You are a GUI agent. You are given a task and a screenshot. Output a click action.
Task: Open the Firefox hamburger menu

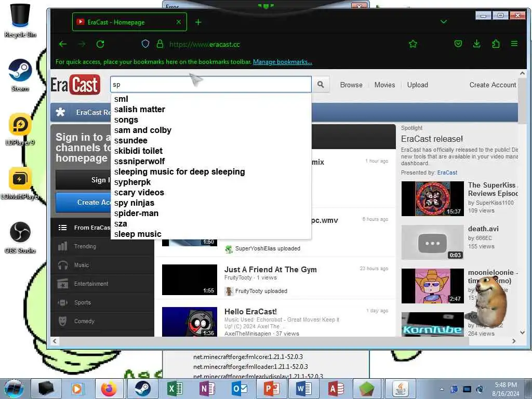(x=514, y=44)
